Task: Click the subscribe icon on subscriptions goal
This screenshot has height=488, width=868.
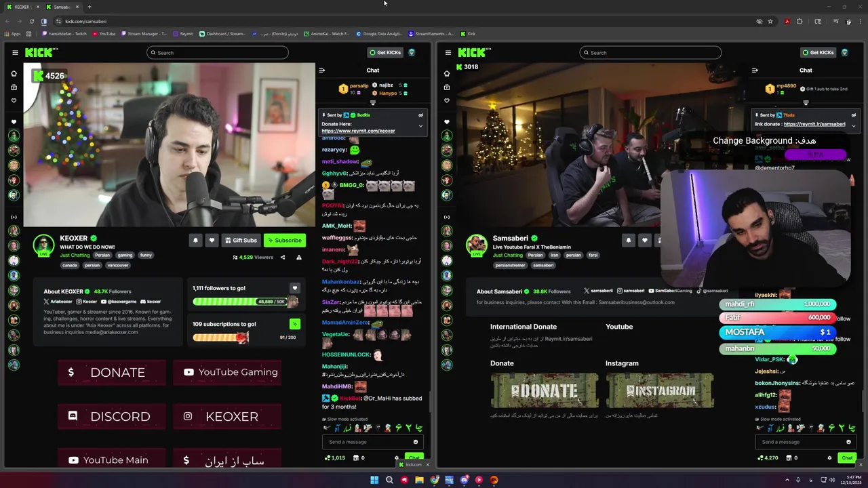Action: pos(294,324)
